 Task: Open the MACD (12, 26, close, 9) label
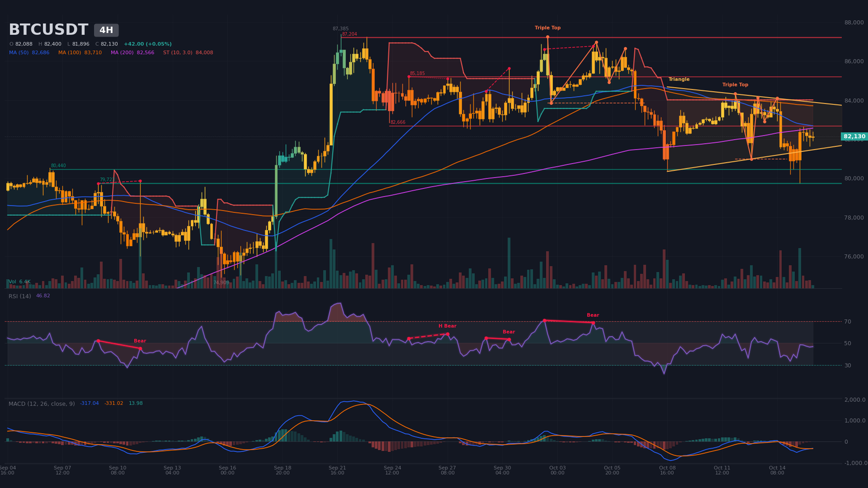[42, 404]
